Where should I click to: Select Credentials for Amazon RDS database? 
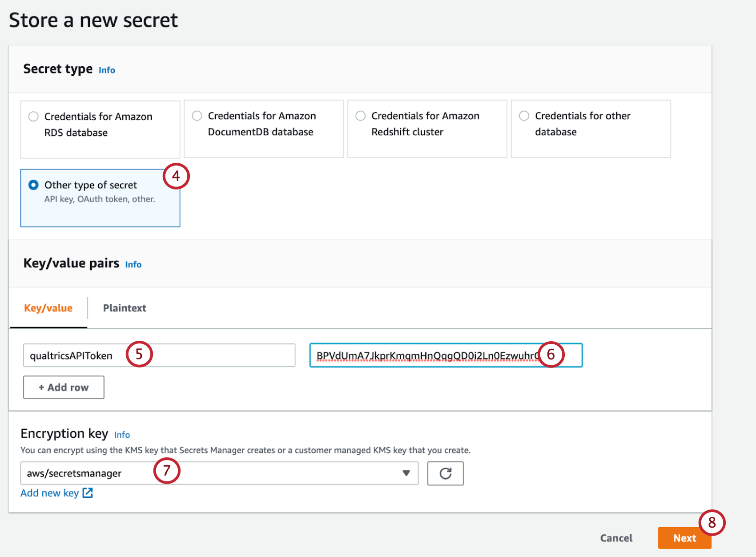coord(33,116)
